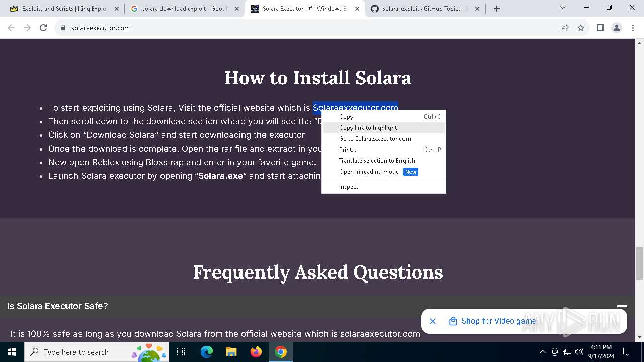Click the scrollbar up arrow

639,42
